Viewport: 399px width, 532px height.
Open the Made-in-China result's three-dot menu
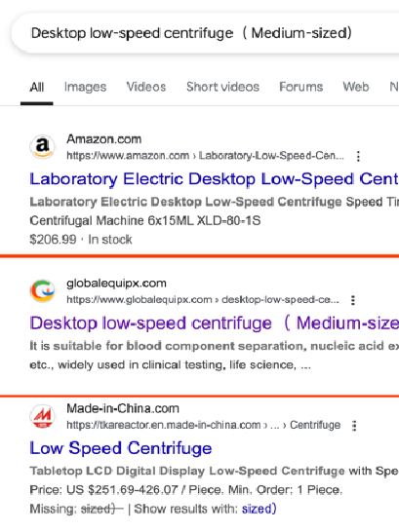click(x=354, y=426)
